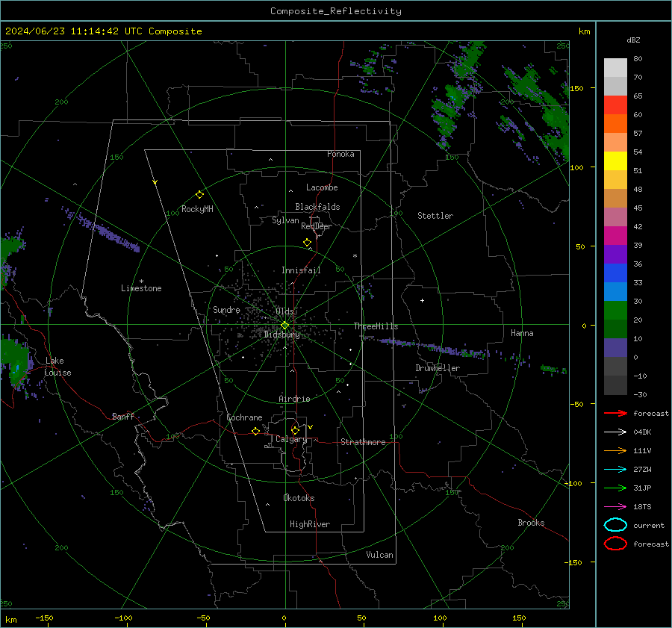Click the ThreeHills town label
The image size is (672, 628).
[x=376, y=326]
